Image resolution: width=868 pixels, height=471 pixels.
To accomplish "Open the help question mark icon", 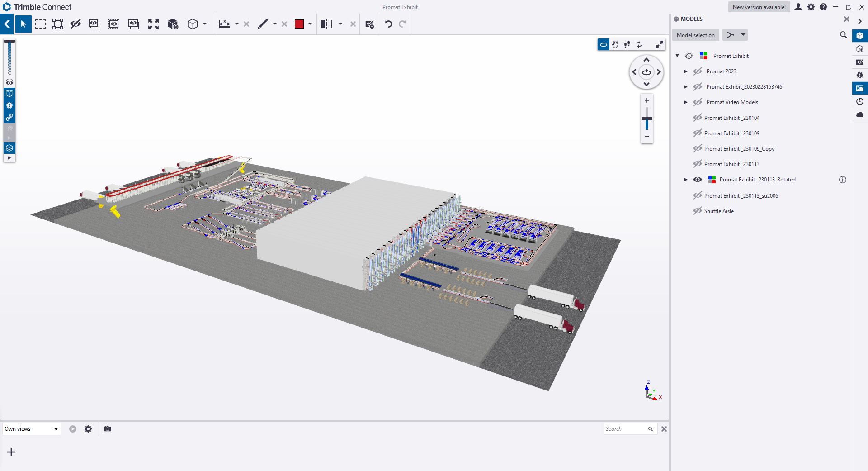I will point(823,7).
